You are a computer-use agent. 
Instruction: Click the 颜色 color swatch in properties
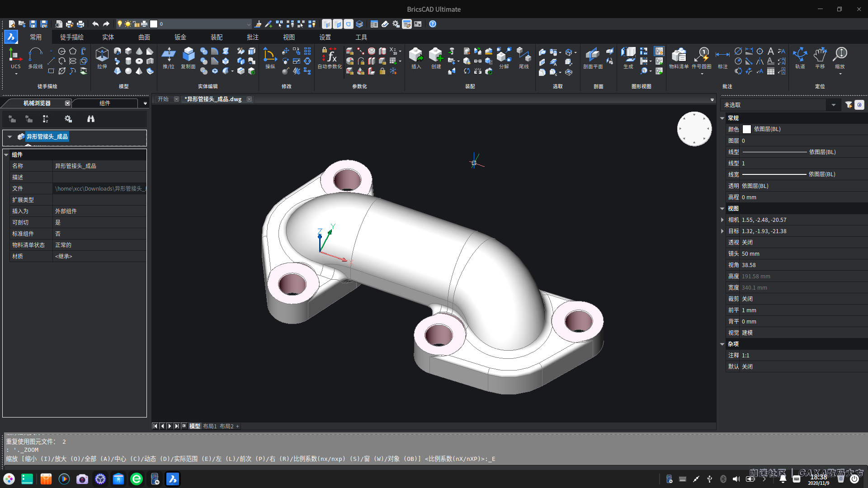pyautogui.click(x=747, y=129)
